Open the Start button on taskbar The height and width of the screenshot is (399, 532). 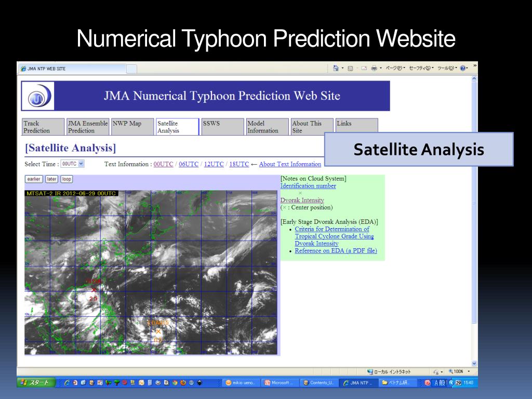click(36, 383)
